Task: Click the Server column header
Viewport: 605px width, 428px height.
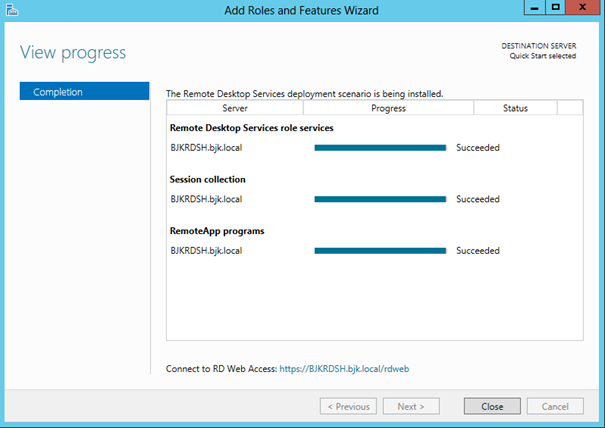Action: point(234,108)
